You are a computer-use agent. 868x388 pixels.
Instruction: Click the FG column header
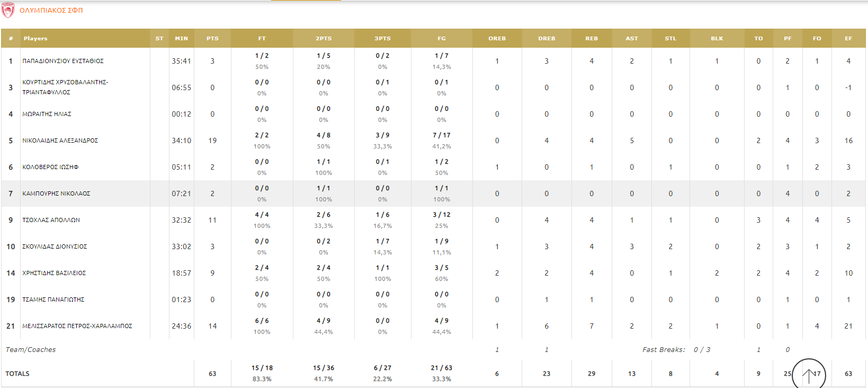tap(442, 39)
